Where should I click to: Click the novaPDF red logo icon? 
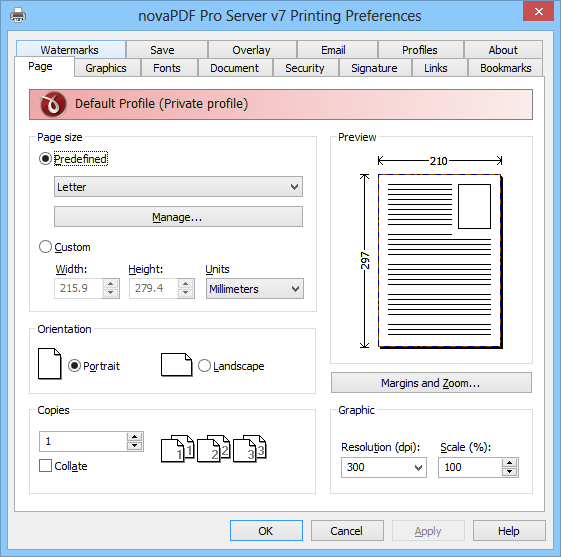tap(53, 104)
